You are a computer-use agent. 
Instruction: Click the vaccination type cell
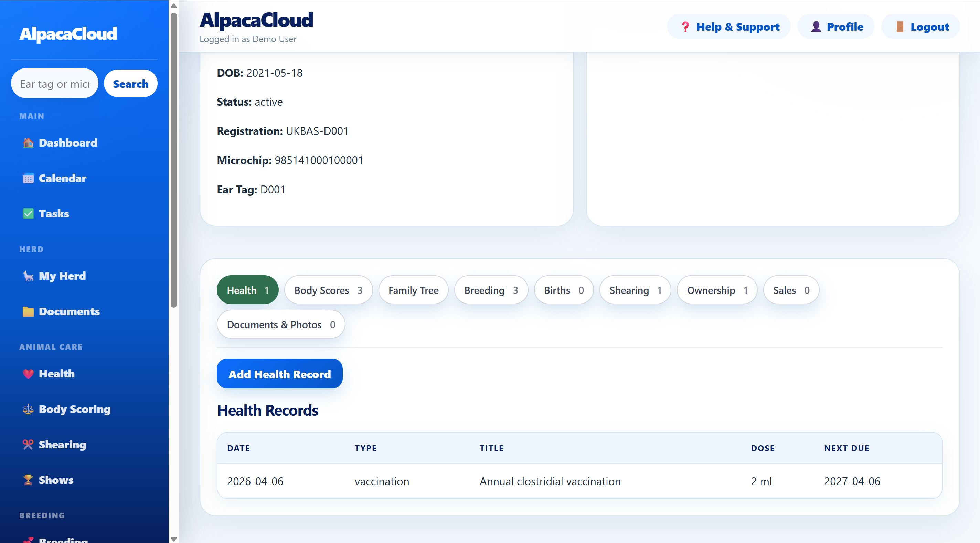[x=382, y=481]
